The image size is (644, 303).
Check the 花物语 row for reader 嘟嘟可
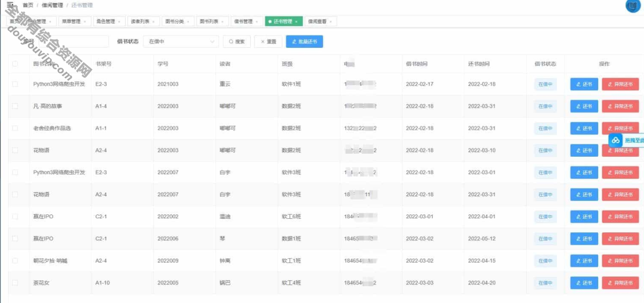coord(15,150)
